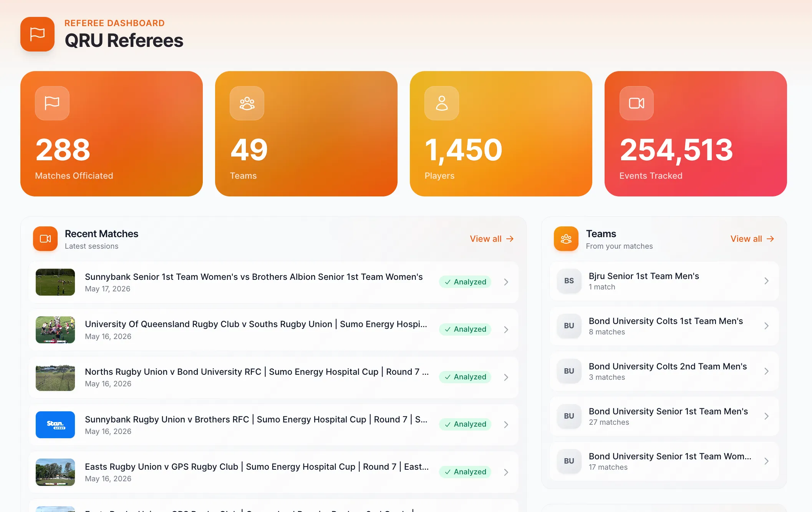Screen dimensions: 812x512
Task: Click Analyzed badge on University Of Queensland v Souths
Action: click(465, 329)
